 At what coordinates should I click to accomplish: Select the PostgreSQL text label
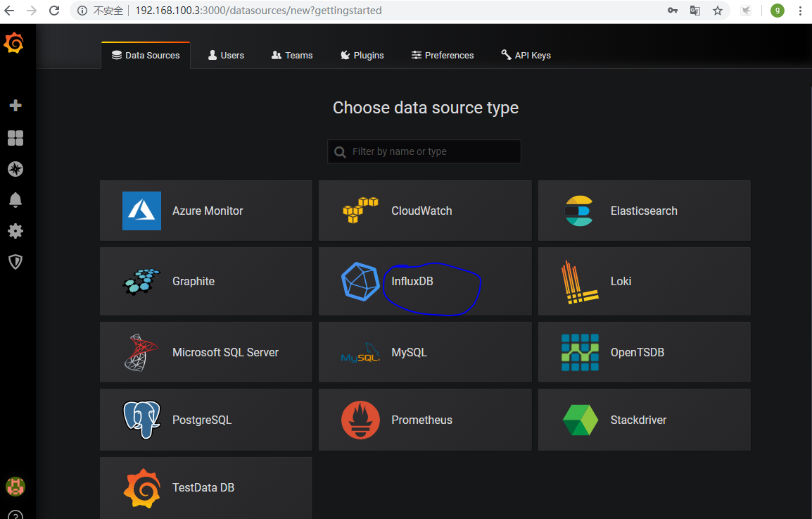tap(202, 420)
